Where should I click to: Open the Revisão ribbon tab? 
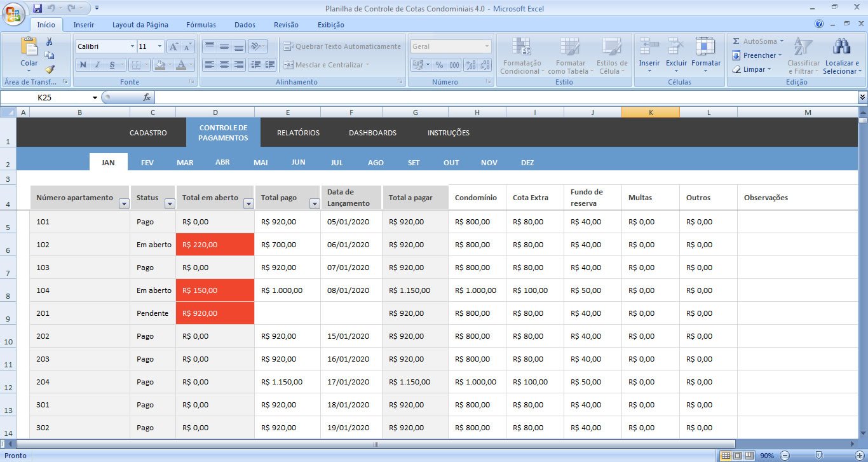286,25
